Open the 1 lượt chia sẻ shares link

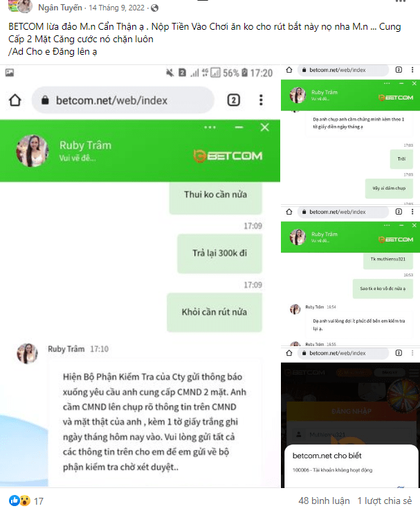[x=385, y=501]
